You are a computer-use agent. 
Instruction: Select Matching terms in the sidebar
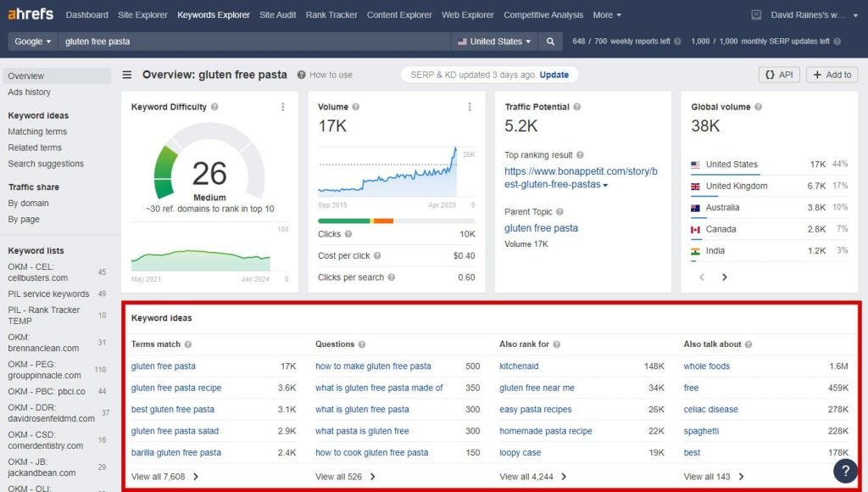coord(37,131)
